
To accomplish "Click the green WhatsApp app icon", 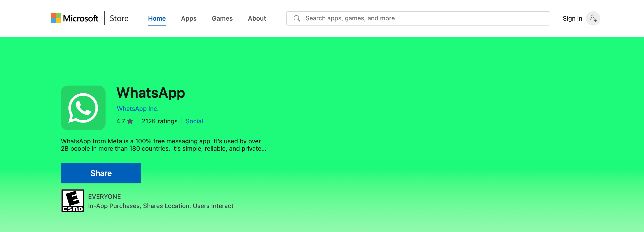I will [83, 108].
